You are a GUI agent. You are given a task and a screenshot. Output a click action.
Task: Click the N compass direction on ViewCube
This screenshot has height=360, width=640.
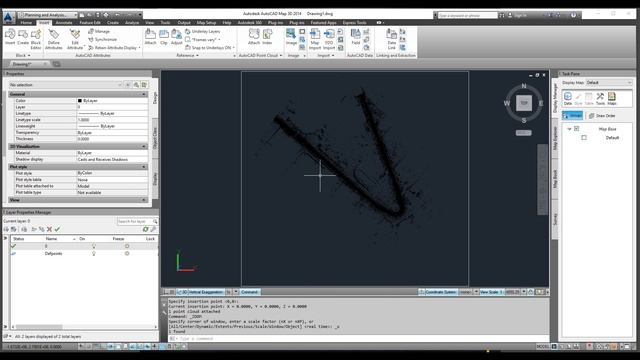(524, 86)
